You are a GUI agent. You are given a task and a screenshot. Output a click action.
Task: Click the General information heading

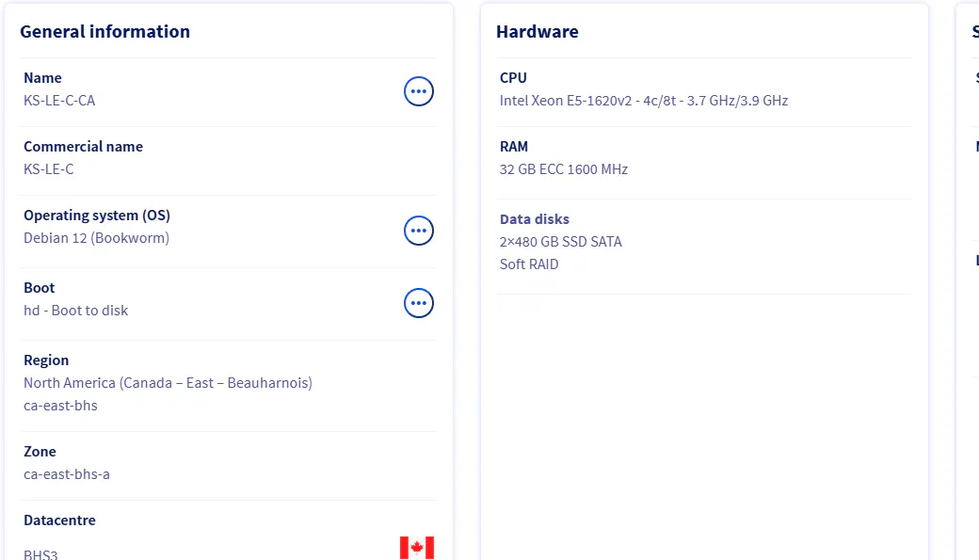pos(104,31)
